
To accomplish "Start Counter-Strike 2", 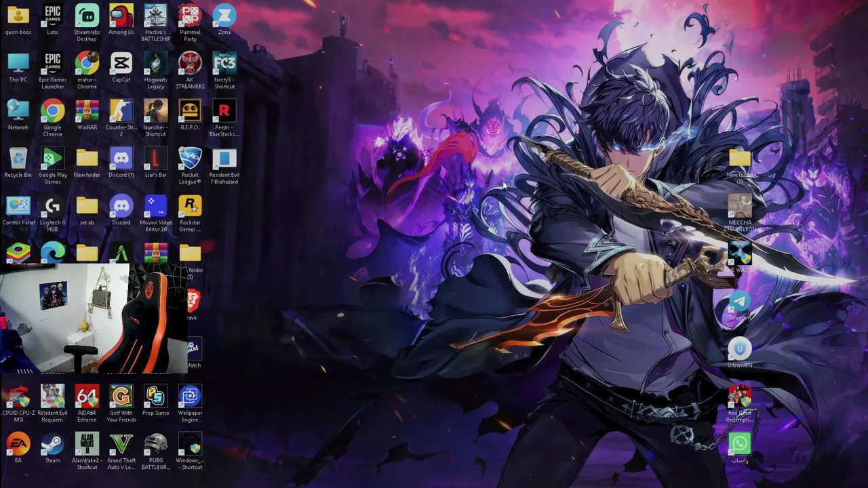I will (x=121, y=117).
